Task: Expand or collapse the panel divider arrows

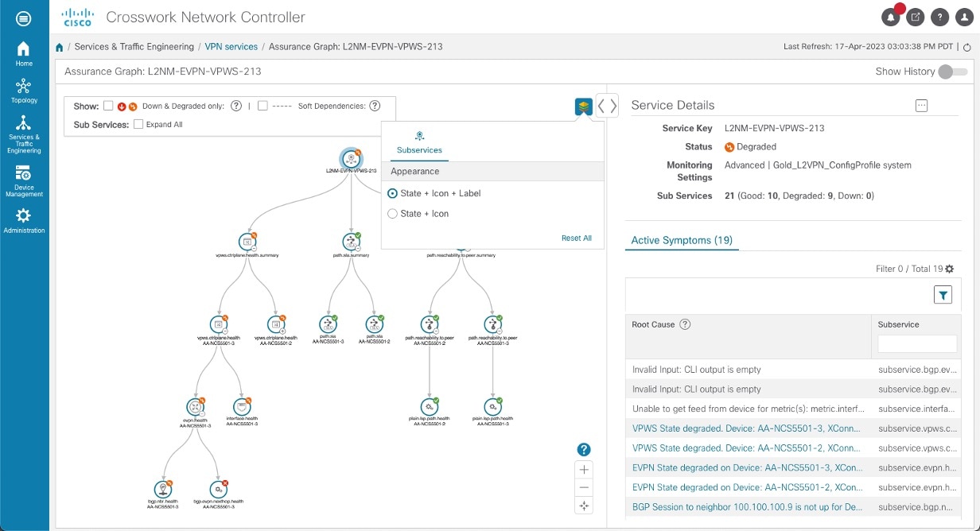Action: click(x=607, y=106)
